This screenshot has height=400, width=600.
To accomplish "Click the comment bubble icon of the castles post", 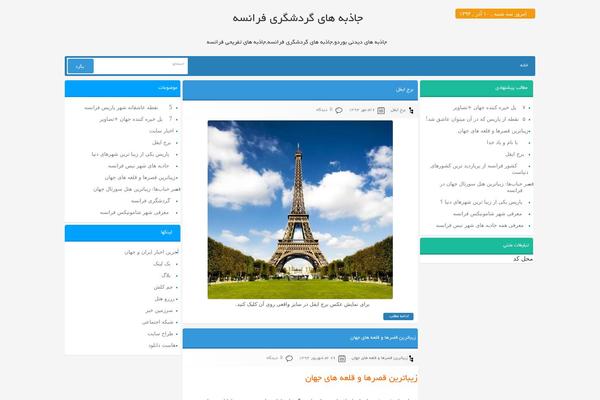I will click(289, 358).
